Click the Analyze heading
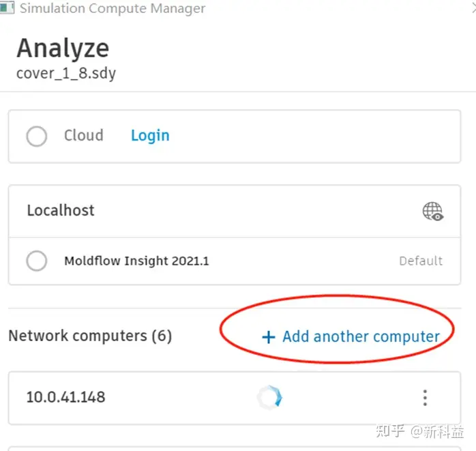Viewport: 476px width, 451px height. pyautogui.click(x=63, y=48)
